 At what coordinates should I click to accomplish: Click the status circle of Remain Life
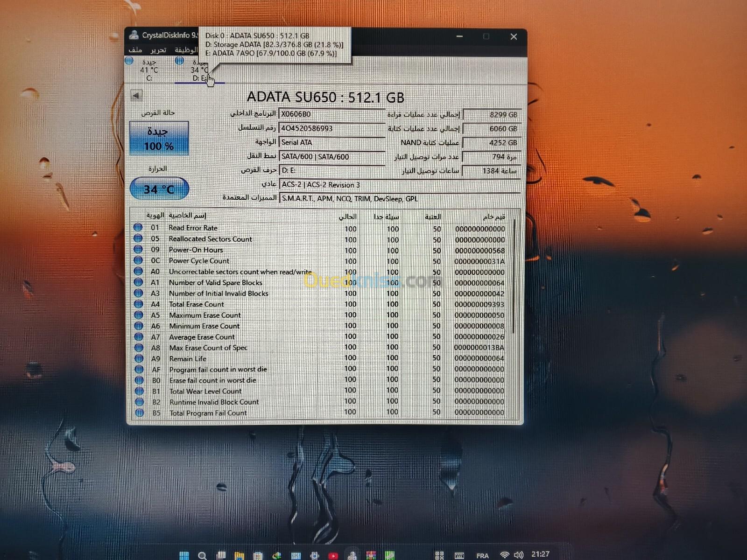point(139,358)
